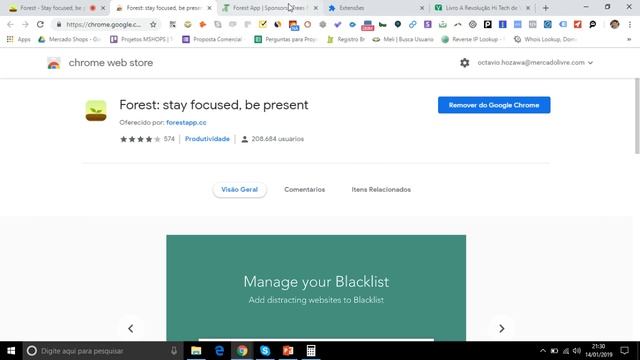
Task: Open the forestapp.cc developer link
Action: (186, 122)
